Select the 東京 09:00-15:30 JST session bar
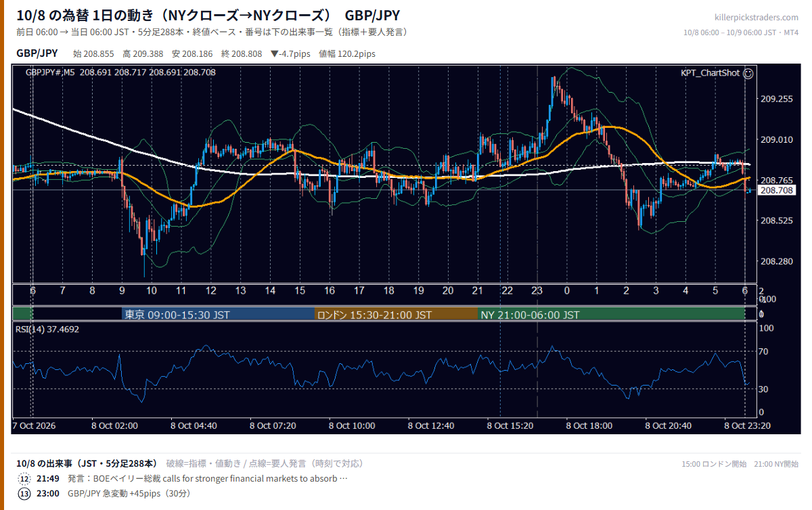Viewport: 812px width, 510px height. [219, 315]
